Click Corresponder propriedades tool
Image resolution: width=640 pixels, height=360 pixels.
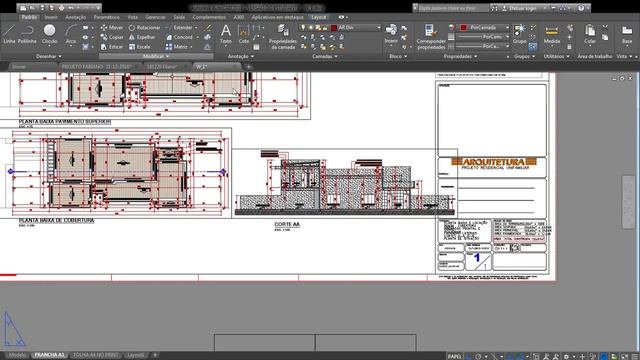[x=431, y=37]
